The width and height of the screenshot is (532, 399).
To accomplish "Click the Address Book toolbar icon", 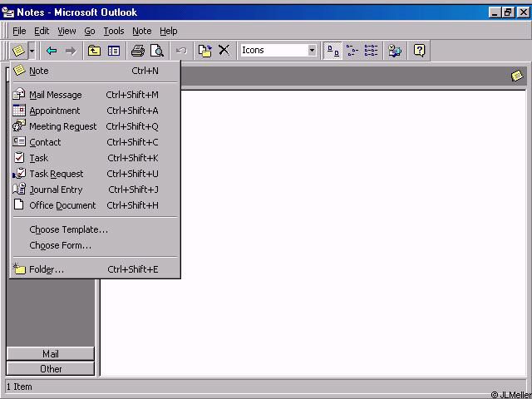I will point(395,51).
